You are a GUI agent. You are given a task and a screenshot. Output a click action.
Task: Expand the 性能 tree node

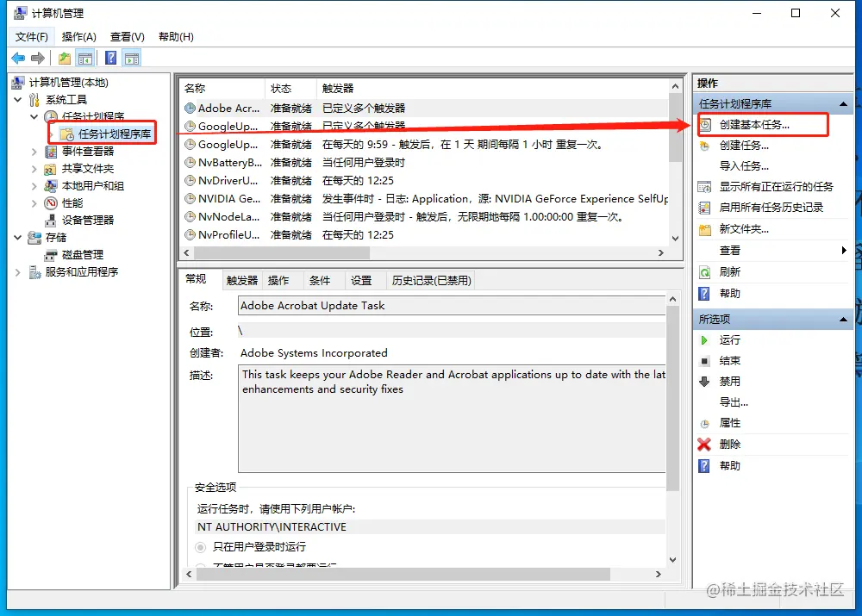click(34, 203)
